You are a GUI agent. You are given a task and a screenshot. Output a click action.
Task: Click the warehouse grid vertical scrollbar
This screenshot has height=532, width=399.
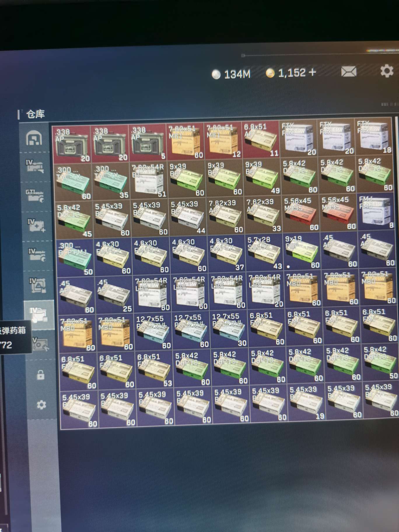(397, 175)
